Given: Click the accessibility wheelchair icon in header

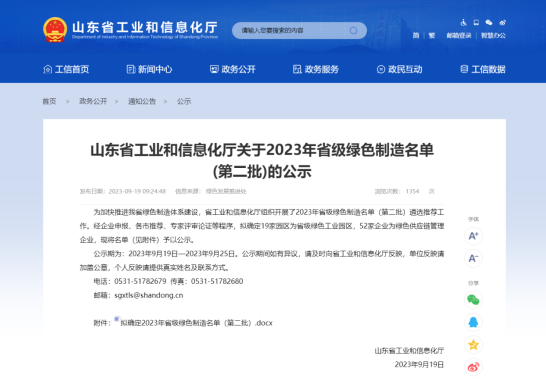Looking at the screenshot, I should [463, 23].
